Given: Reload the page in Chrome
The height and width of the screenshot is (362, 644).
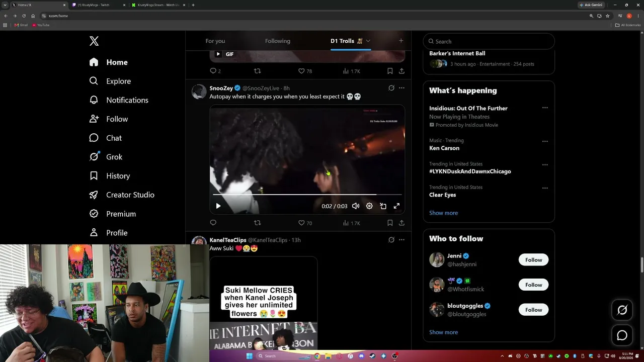Looking at the screenshot, I should [24, 16].
